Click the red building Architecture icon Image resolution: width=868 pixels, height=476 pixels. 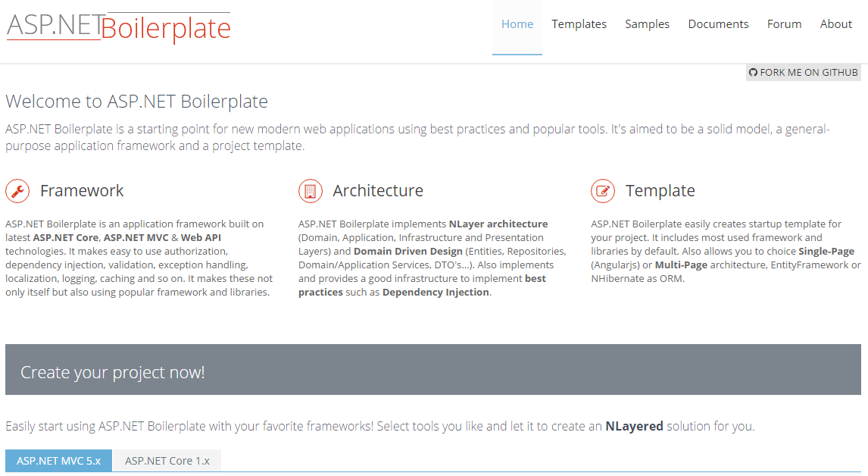(x=310, y=191)
